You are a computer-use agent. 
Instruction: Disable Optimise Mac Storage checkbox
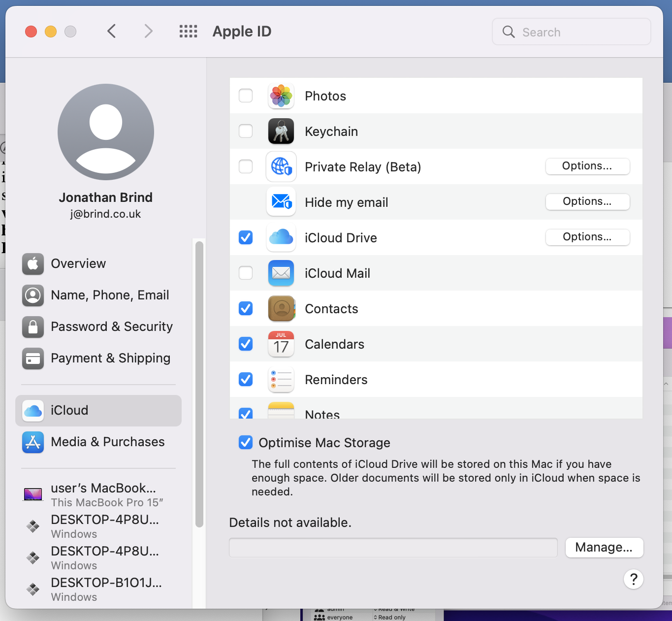pos(246,442)
